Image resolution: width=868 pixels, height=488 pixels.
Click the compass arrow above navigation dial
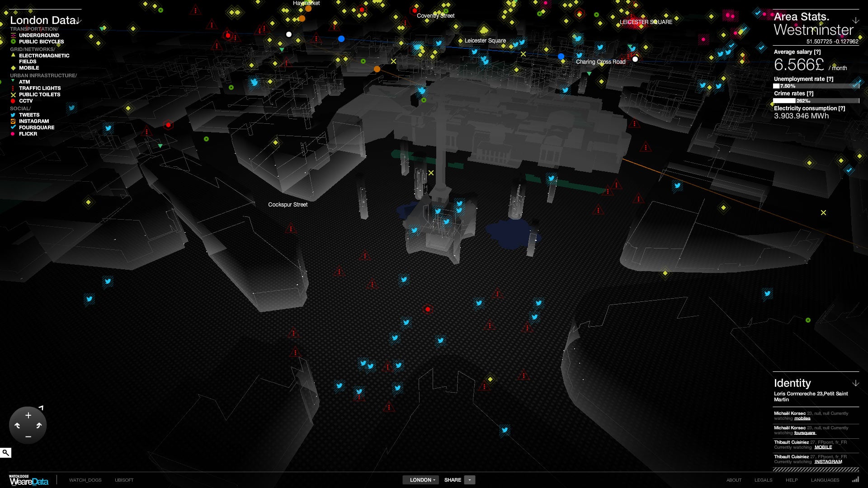click(x=41, y=408)
